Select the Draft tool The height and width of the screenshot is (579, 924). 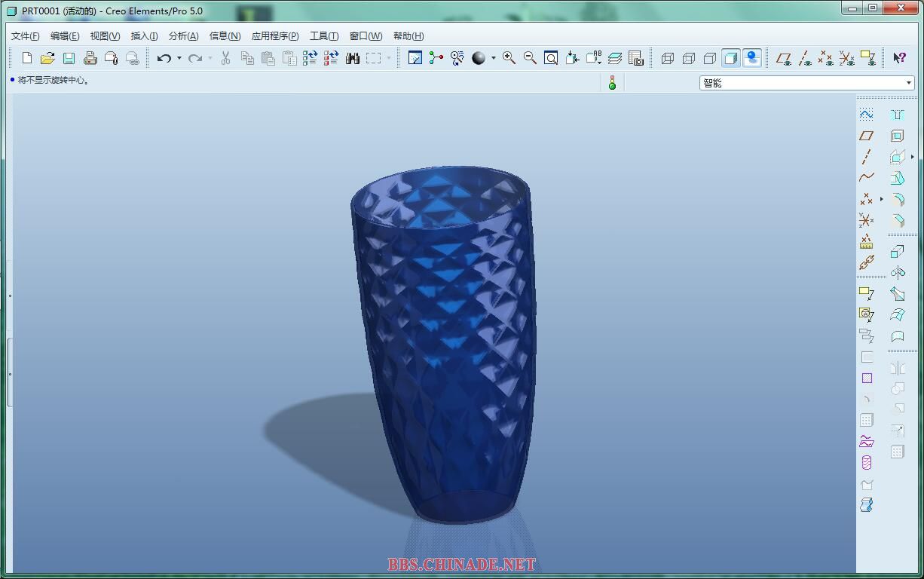(897, 179)
